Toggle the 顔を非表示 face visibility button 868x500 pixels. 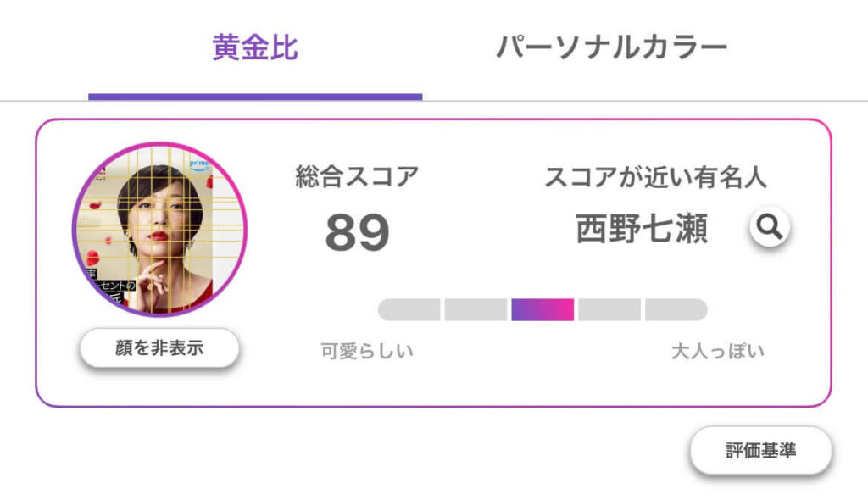[x=159, y=348]
